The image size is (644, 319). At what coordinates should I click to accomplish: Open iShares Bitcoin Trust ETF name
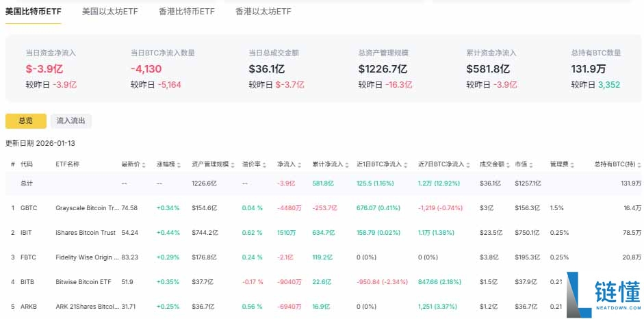(x=86, y=233)
